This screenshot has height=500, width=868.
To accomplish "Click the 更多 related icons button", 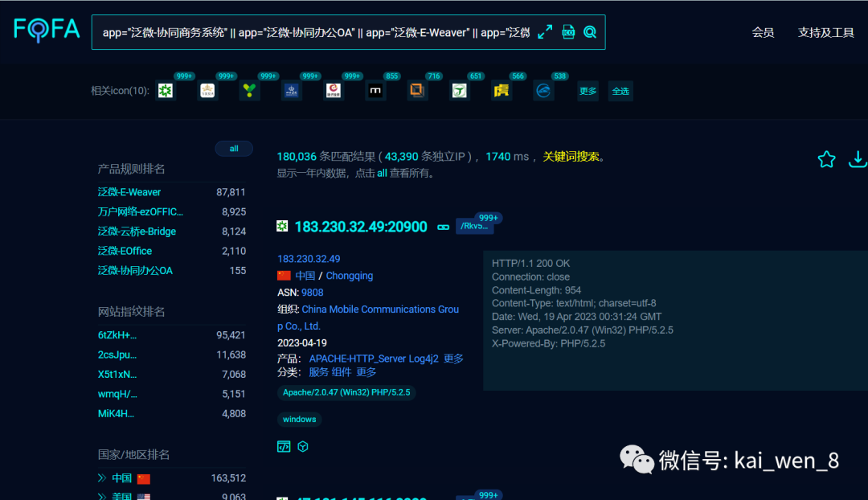I will pos(588,92).
